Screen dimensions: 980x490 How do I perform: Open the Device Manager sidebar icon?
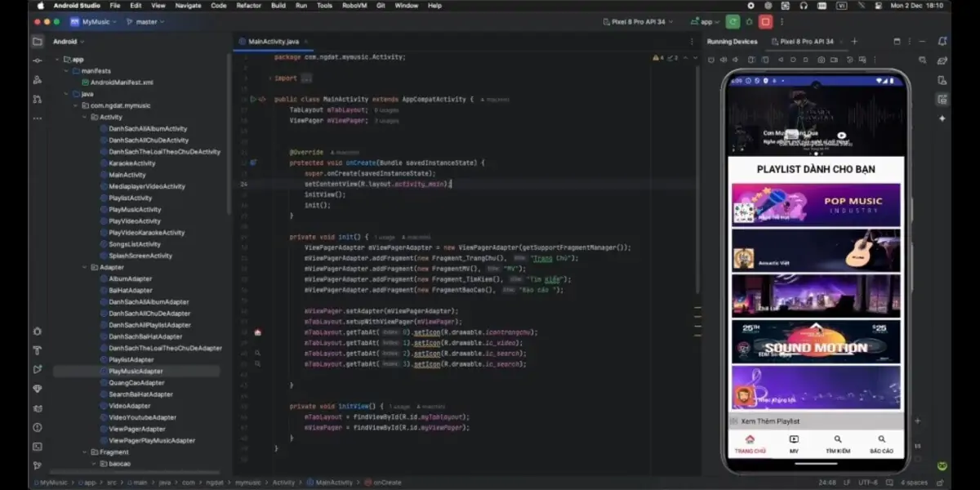click(942, 80)
